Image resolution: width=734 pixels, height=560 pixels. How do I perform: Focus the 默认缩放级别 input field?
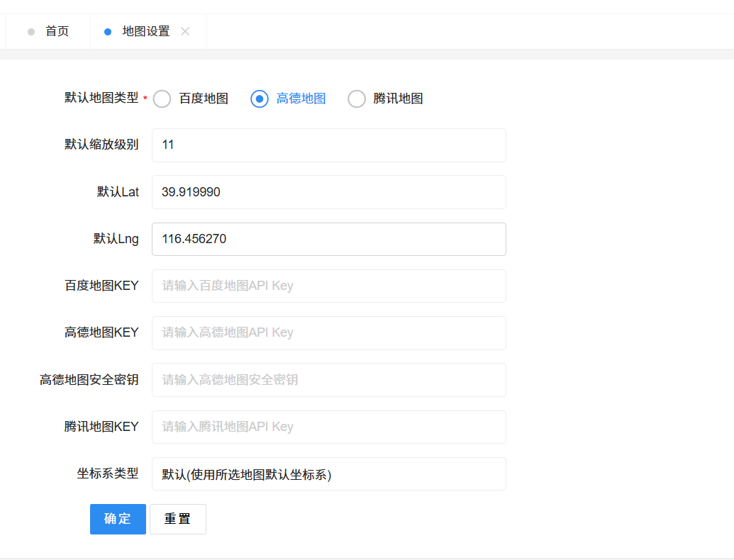pos(328,145)
